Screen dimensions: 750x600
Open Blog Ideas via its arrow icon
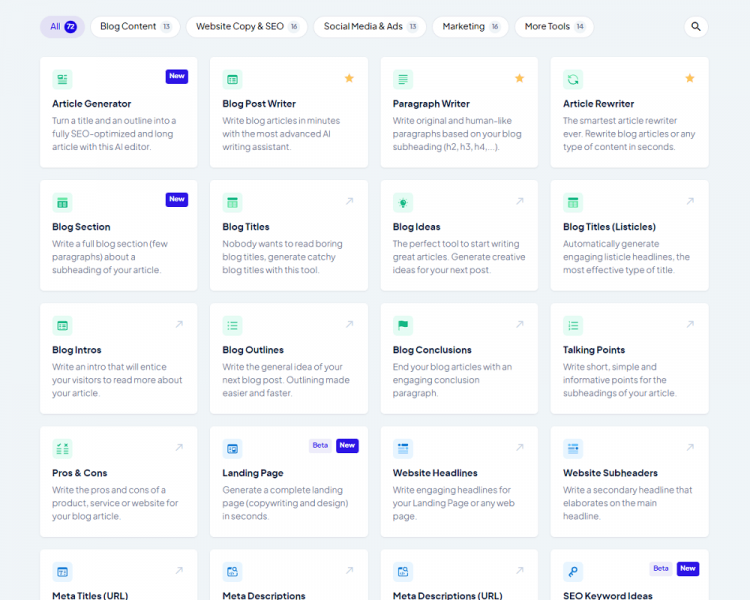[x=520, y=201]
